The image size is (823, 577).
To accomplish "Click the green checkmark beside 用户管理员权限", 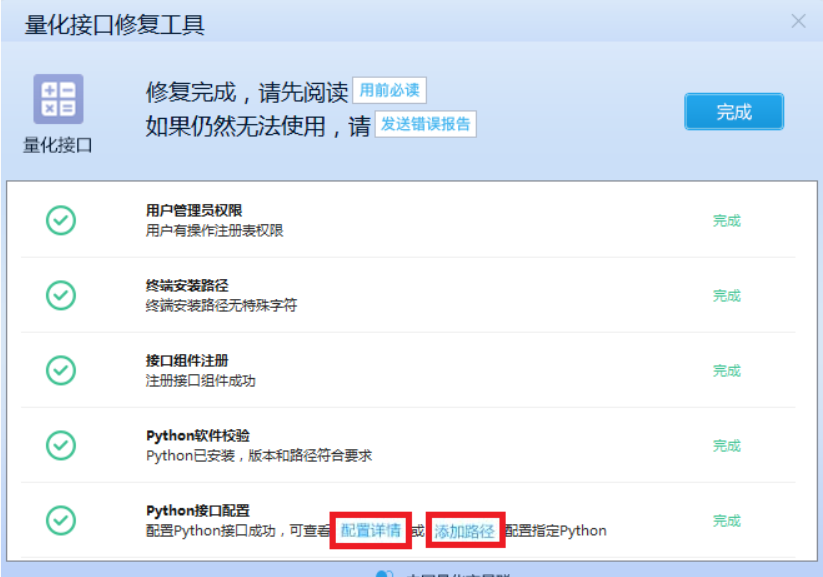I will [x=60, y=221].
